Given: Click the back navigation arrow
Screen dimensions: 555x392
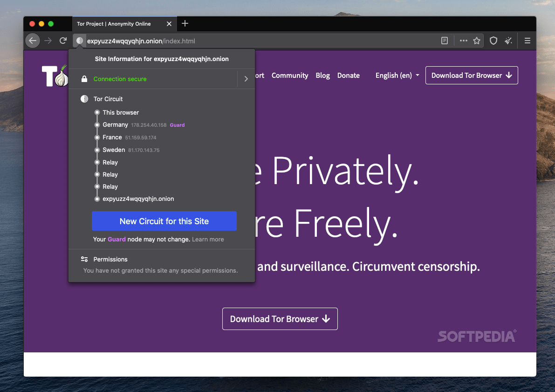Looking at the screenshot, I should 33,41.
